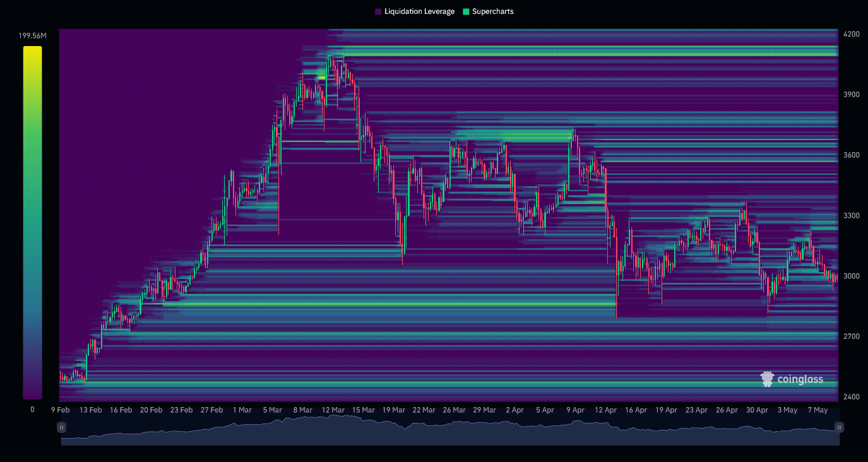Grab the right range slider pause handle
Screen dimensions: 868x462
839,427
